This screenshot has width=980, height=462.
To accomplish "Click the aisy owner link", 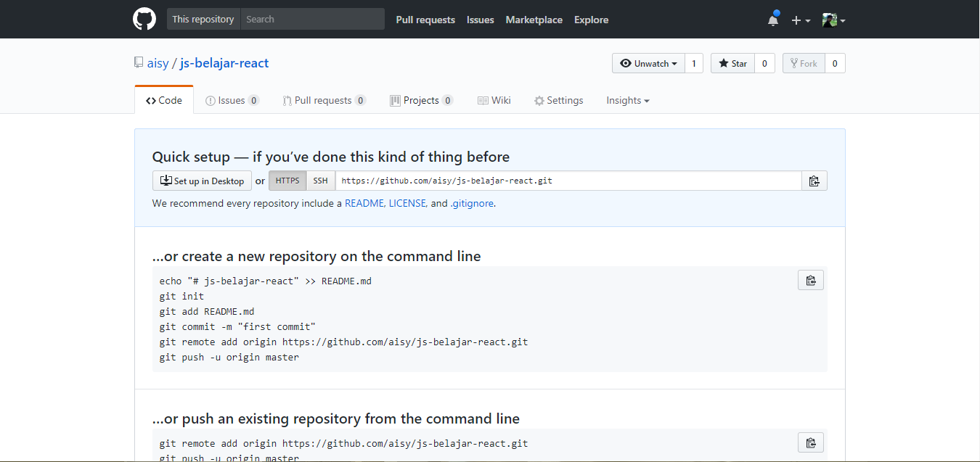I will [158, 63].
